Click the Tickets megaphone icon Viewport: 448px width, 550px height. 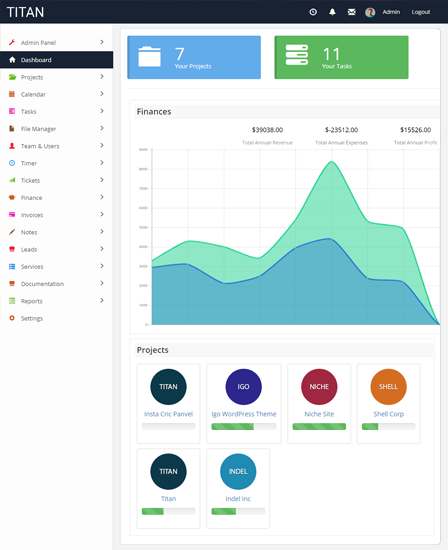(x=12, y=180)
